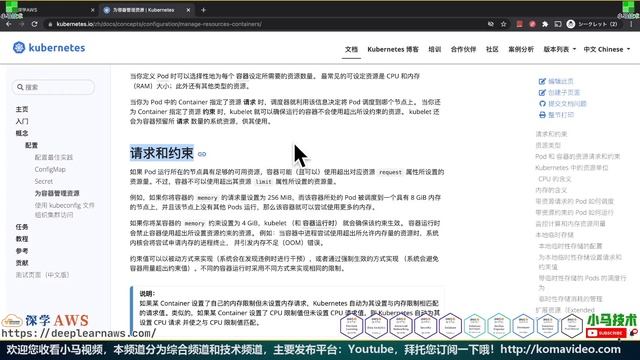Click the browser address bar URL
Screen dimensions: 640x360
coord(159,24)
